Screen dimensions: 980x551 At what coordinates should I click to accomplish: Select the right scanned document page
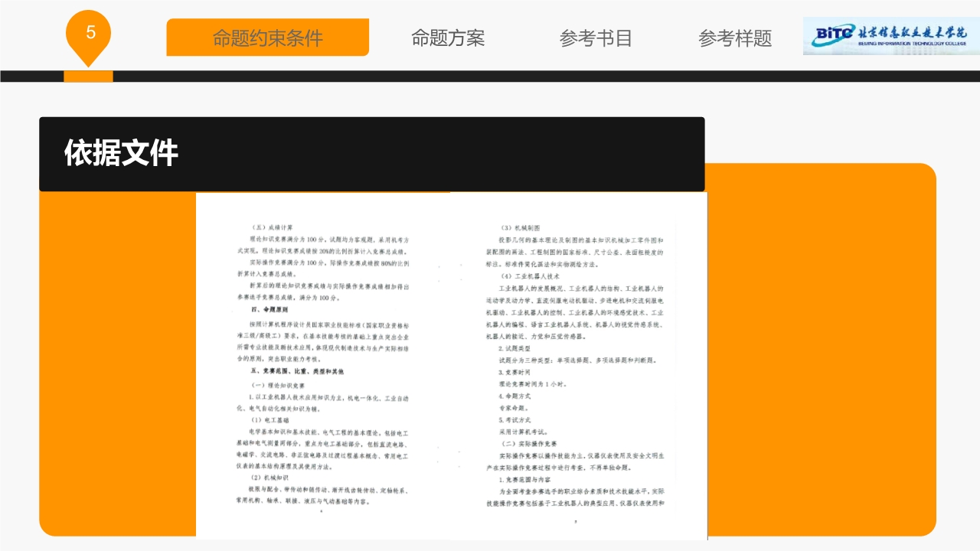click(578, 367)
